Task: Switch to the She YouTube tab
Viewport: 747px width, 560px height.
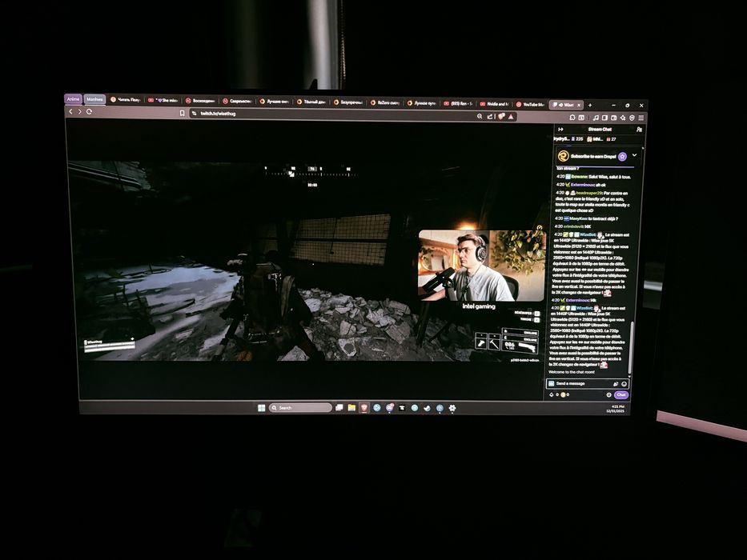Action: (163, 100)
